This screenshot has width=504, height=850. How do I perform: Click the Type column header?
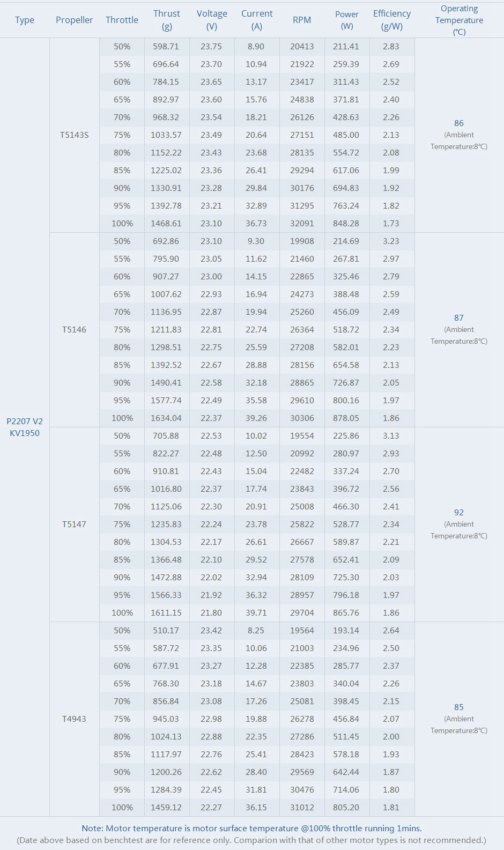tap(25, 20)
